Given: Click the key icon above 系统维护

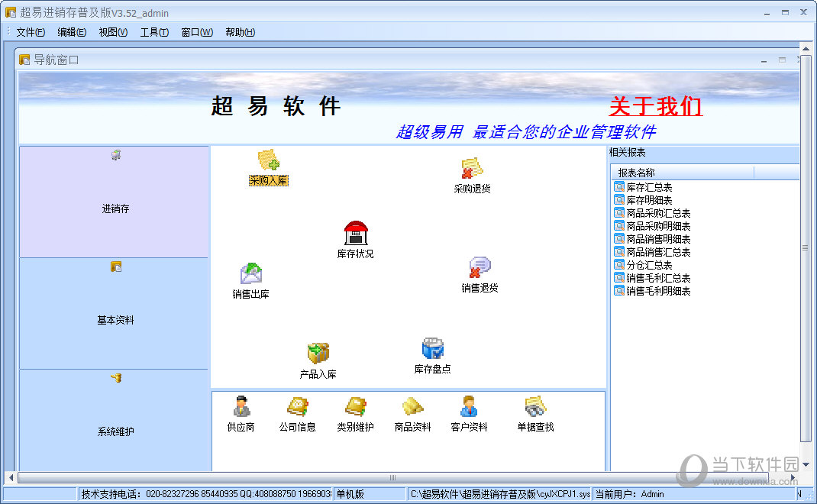Looking at the screenshot, I should 115,378.
